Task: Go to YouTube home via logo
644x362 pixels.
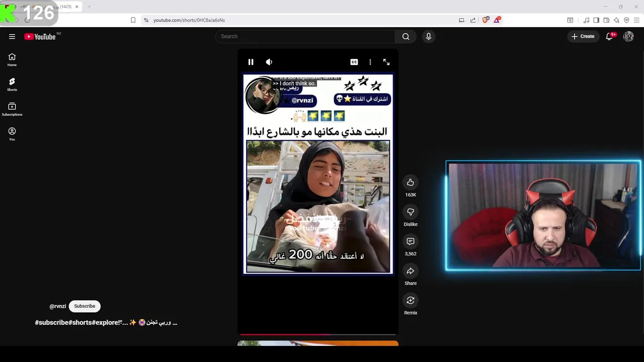Action: coord(40,36)
